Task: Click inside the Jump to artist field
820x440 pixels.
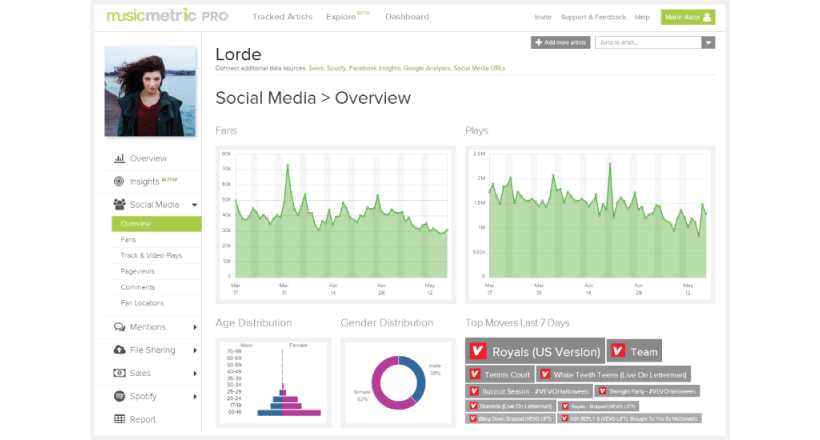Action: (x=648, y=42)
